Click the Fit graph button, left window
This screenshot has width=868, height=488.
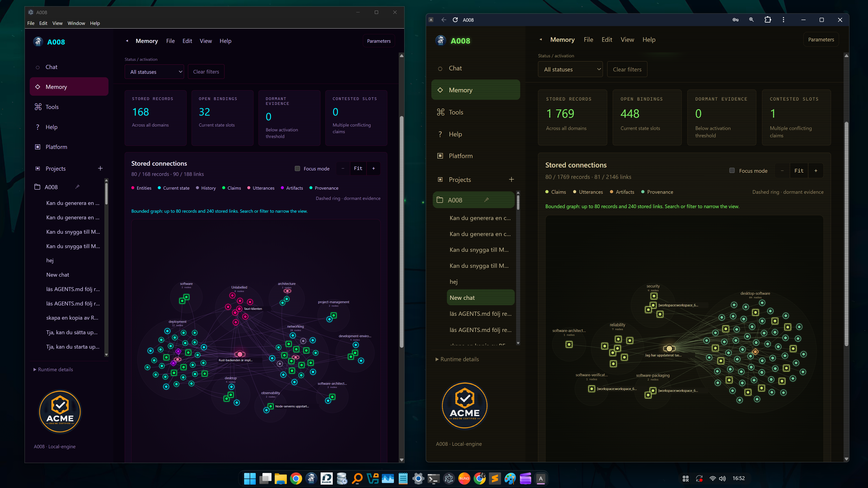pos(358,169)
